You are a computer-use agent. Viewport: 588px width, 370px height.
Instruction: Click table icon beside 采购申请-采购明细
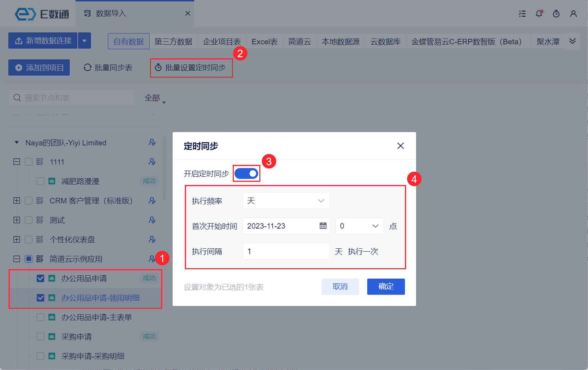(52, 356)
